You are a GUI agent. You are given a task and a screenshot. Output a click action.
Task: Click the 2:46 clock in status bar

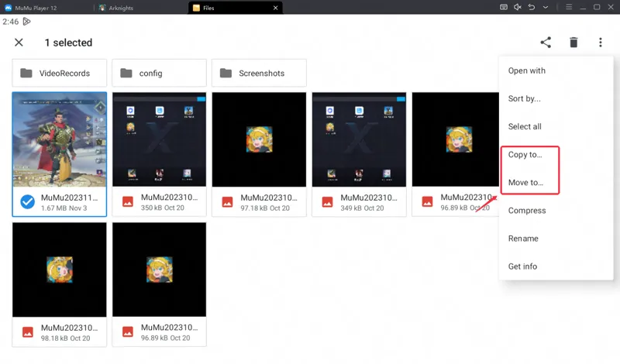click(x=11, y=22)
